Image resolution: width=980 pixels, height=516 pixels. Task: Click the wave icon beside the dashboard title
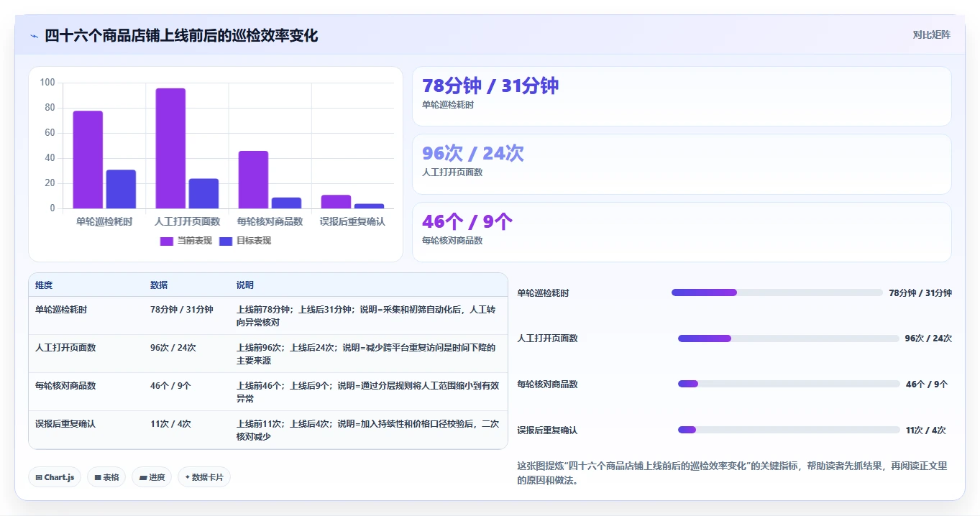tap(34, 36)
